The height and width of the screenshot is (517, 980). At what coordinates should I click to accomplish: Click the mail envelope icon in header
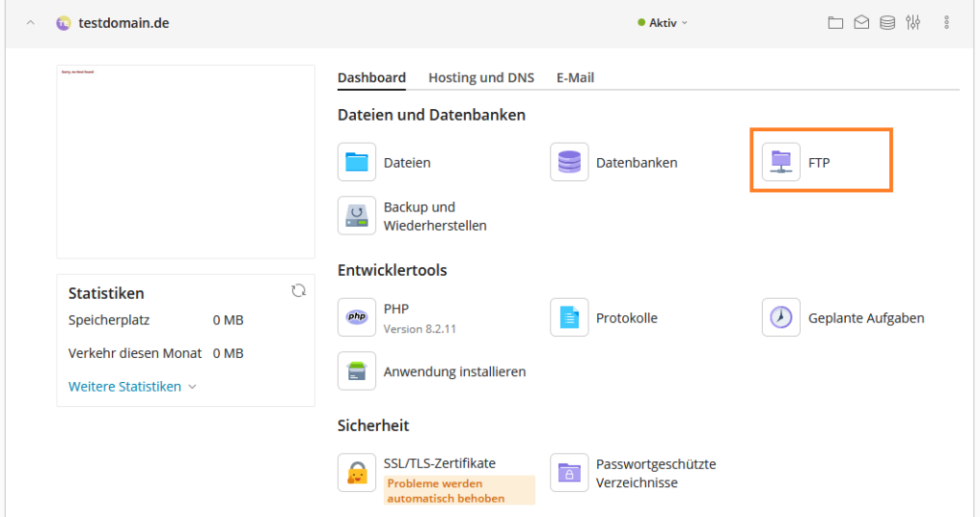point(861,22)
